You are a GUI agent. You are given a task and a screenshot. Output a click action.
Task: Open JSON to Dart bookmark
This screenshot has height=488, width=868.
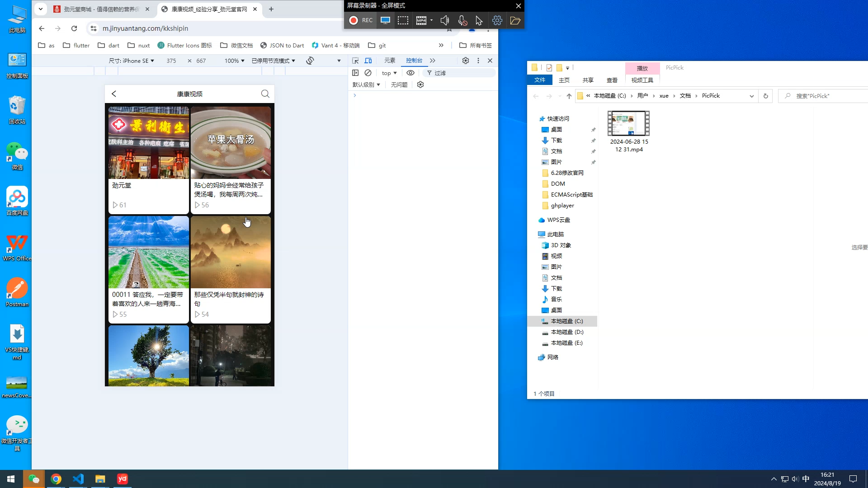[x=282, y=45]
